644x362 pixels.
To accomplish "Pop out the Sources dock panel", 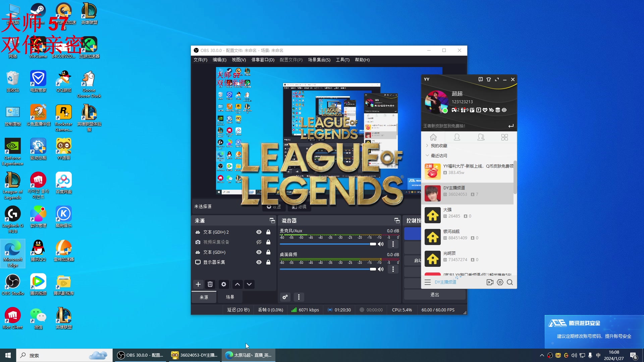I will click(272, 221).
